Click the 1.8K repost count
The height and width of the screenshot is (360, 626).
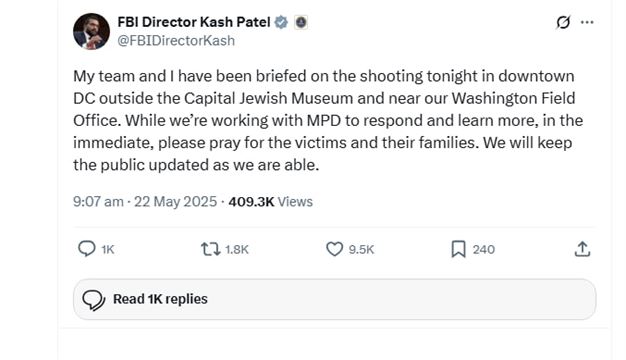tap(237, 249)
